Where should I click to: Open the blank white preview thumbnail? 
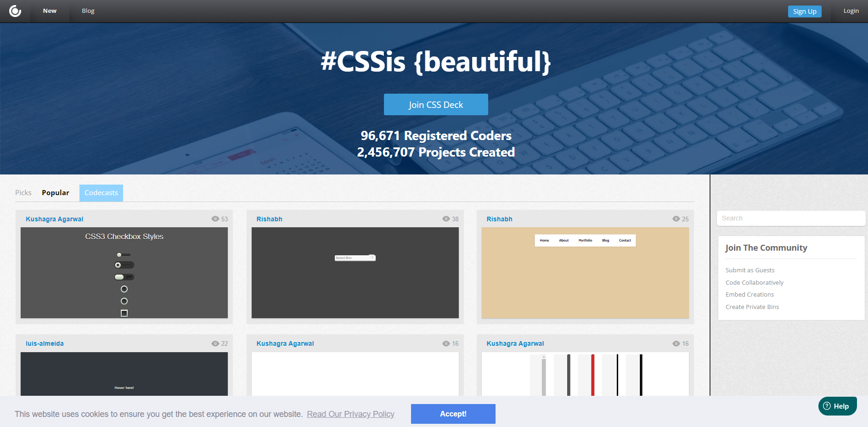tap(355, 374)
